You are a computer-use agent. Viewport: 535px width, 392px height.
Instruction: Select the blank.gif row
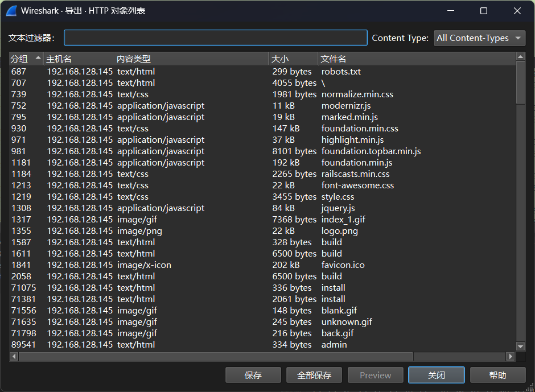tap(262, 311)
